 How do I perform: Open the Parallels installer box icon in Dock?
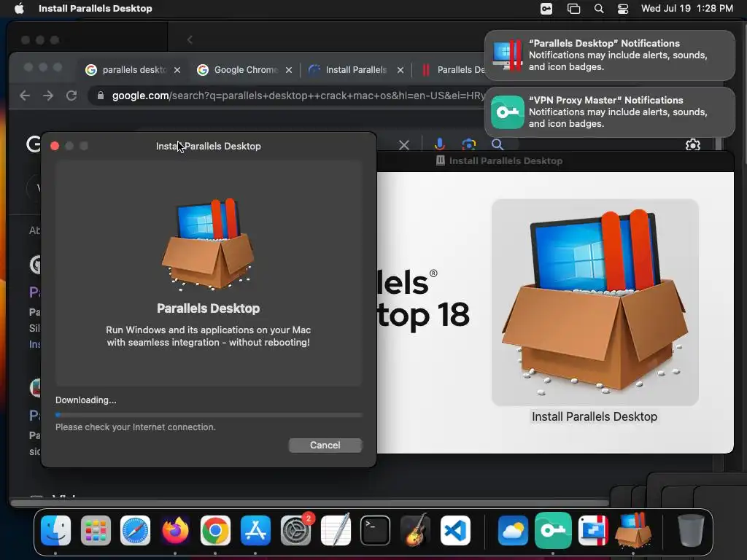tap(633, 531)
